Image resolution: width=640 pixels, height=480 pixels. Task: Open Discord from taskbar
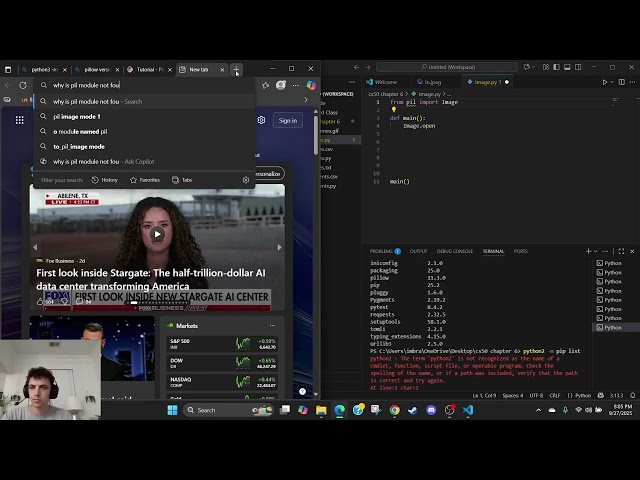(431, 410)
